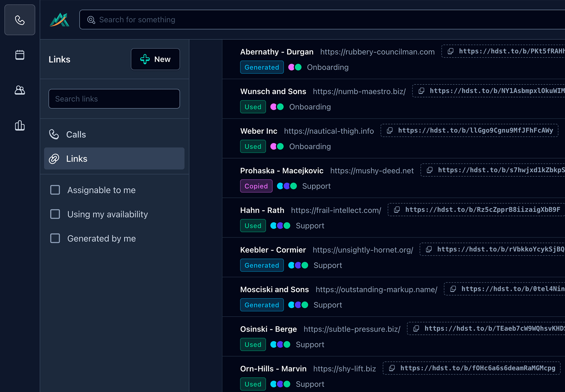Copy the Abernathy - Durgan short link
565x392 pixels.
tap(450, 51)
